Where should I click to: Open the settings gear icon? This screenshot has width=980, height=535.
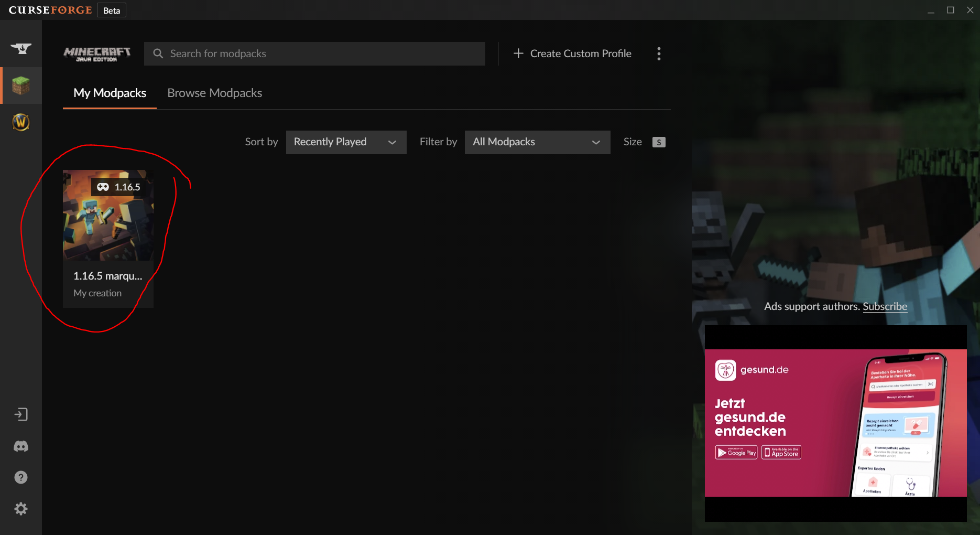[x=21, y=509]
